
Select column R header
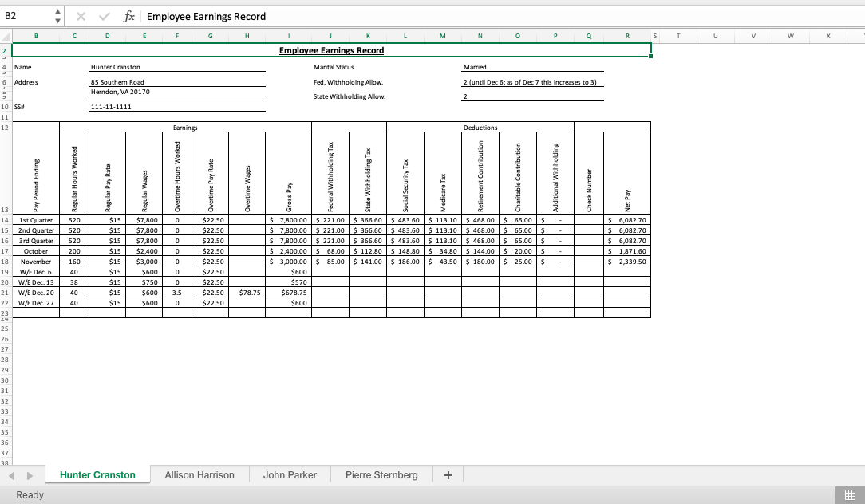pyautogui.click(x=627, y=36)
